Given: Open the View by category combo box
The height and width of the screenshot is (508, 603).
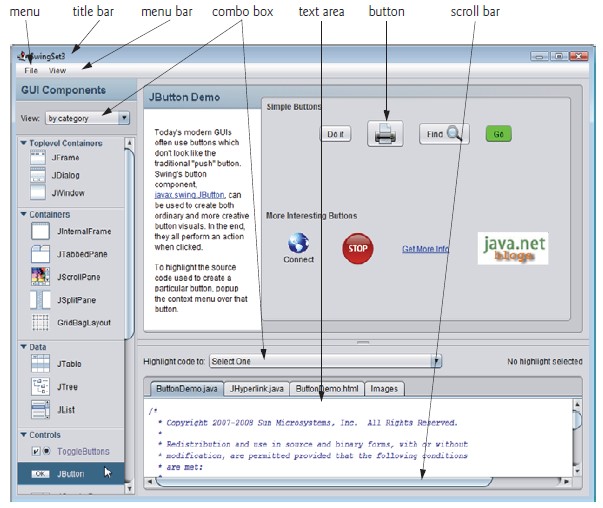Looking at the screenshot, I should [88, 117].
